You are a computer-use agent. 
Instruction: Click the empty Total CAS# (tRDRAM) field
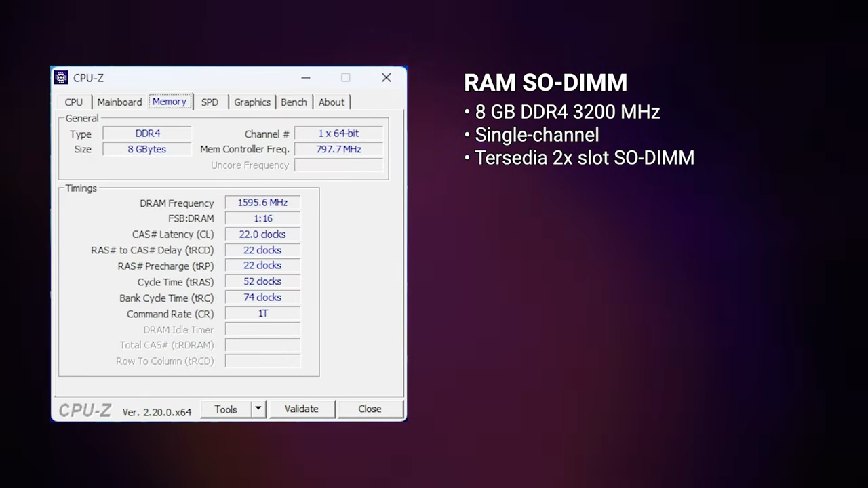(x=262, y=345)
